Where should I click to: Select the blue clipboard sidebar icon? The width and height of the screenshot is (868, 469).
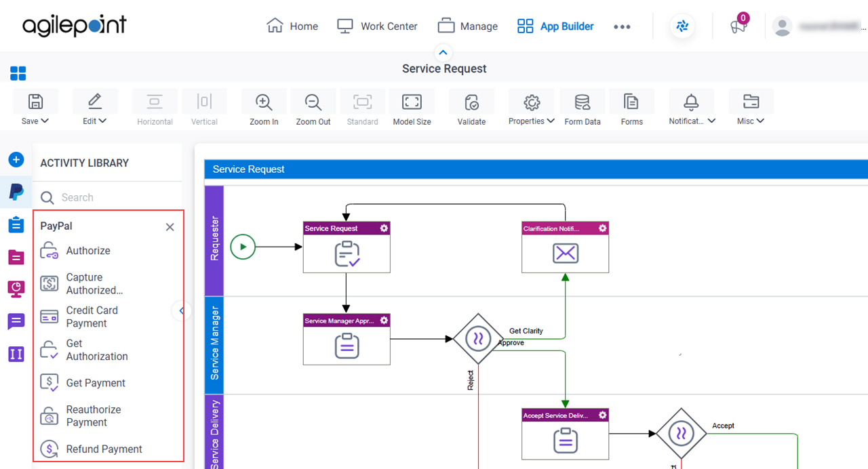pos(16,224)
